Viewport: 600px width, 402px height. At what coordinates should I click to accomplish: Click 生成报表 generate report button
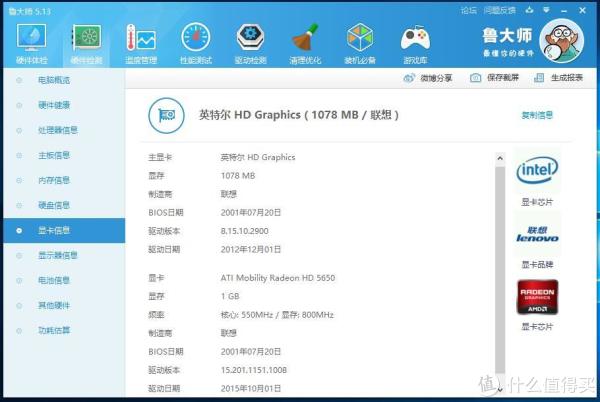click(x=559, y=78)
